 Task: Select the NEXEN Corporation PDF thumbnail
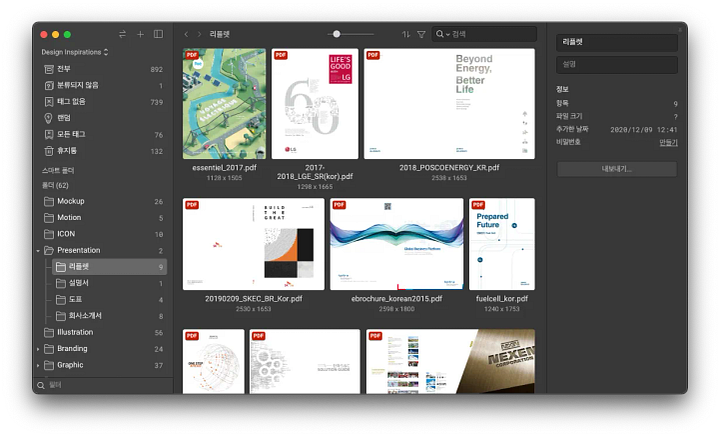450,361
